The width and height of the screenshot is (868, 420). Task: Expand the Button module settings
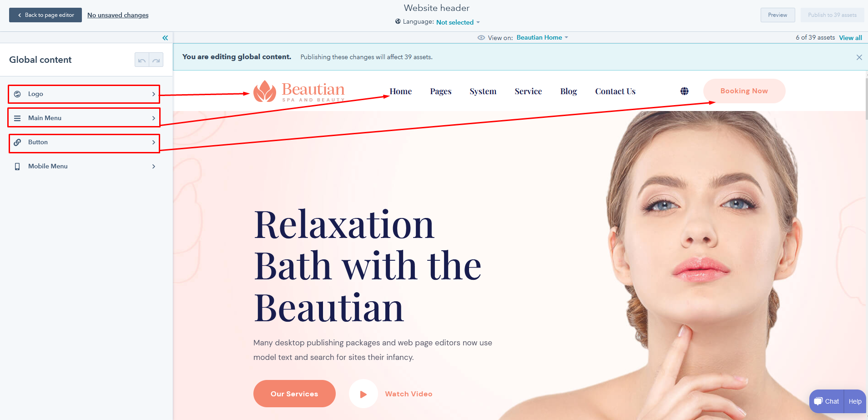tap(84, 142)
